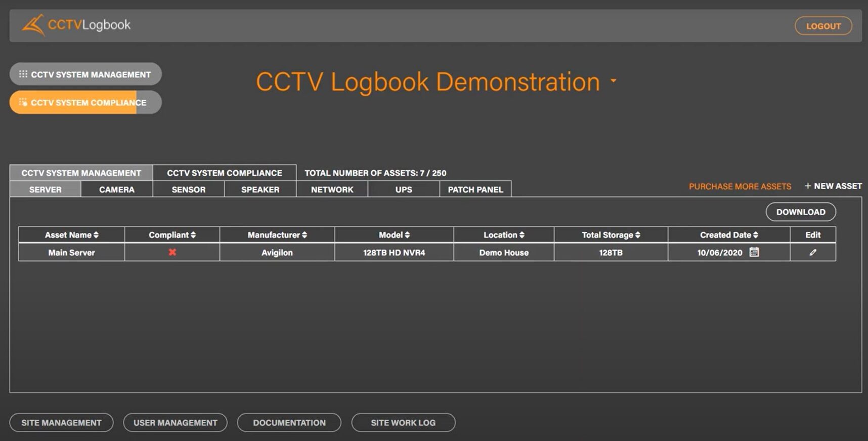The image size is (868, 441).
Task: Click the Logout button
Action: pos(823,26)
